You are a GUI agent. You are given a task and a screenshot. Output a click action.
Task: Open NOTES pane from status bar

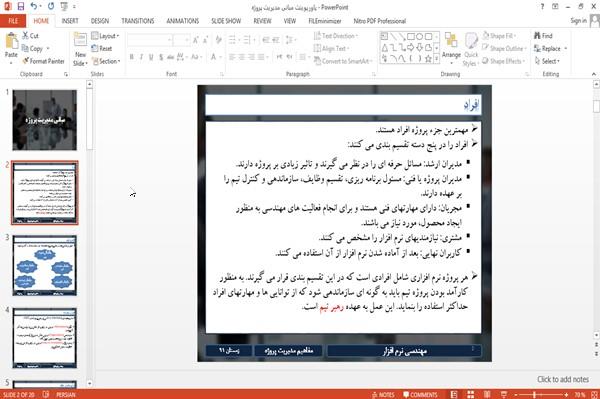[x=383, y=394]
